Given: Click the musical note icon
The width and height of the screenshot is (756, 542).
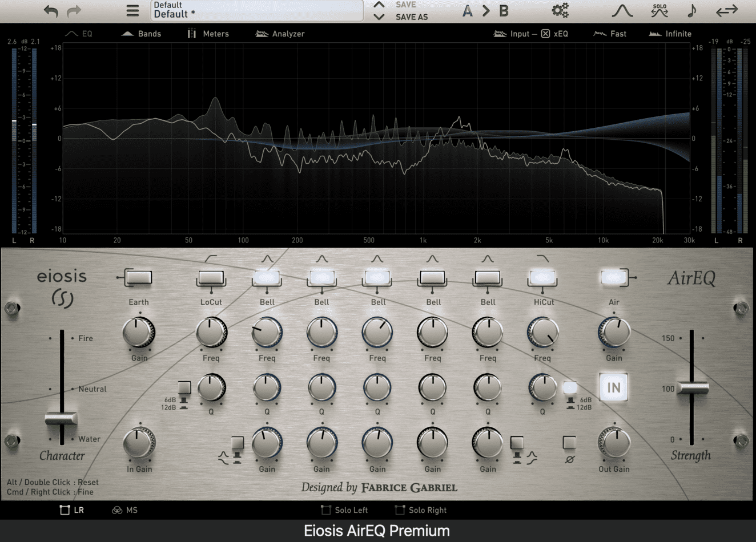Looking at the screenshot, I should pyautogui.click(x=691, y=10).
